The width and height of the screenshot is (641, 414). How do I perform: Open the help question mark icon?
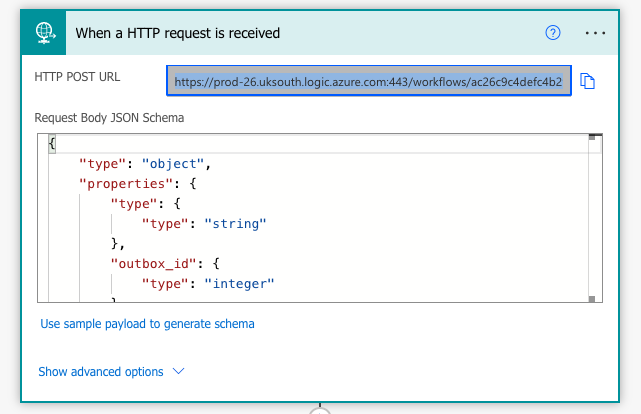point(553,33)
